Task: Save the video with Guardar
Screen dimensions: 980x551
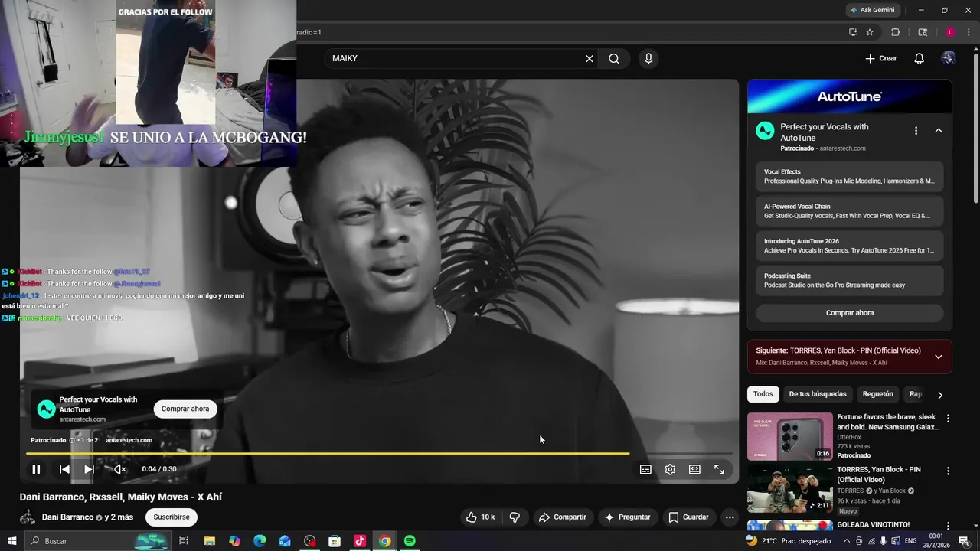Action: (688, 517)
